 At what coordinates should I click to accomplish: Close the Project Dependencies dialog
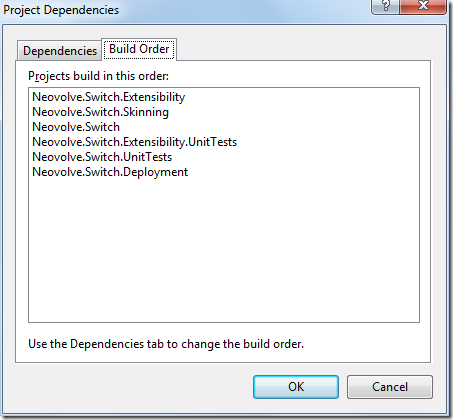pos(423,6)
